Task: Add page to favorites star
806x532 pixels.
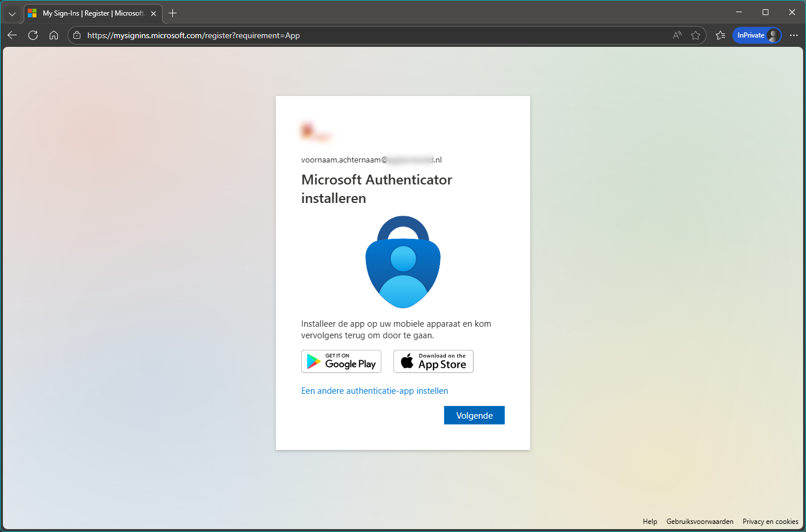Action: (x=696, y=35)
